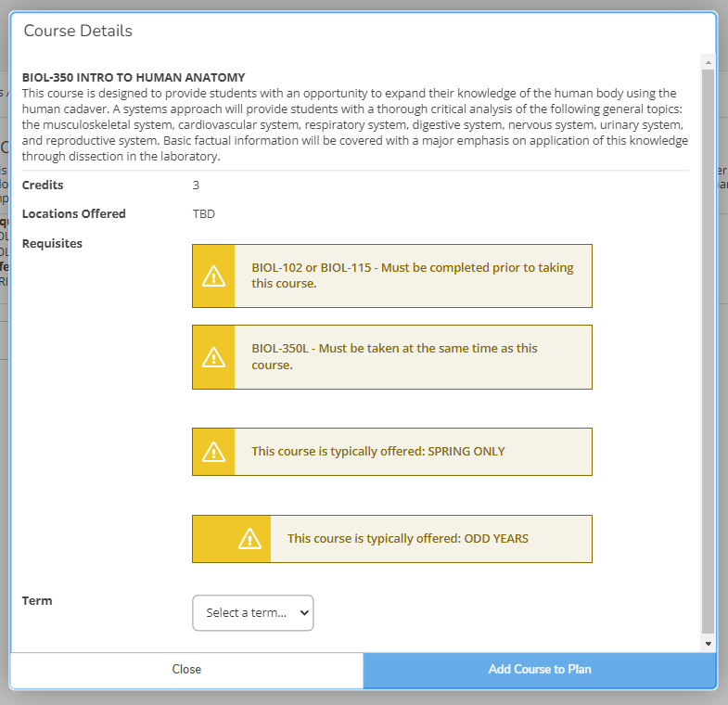Click the Credits label
The image size is (728, 705).
pyautogui.click(x=43, y=185)
